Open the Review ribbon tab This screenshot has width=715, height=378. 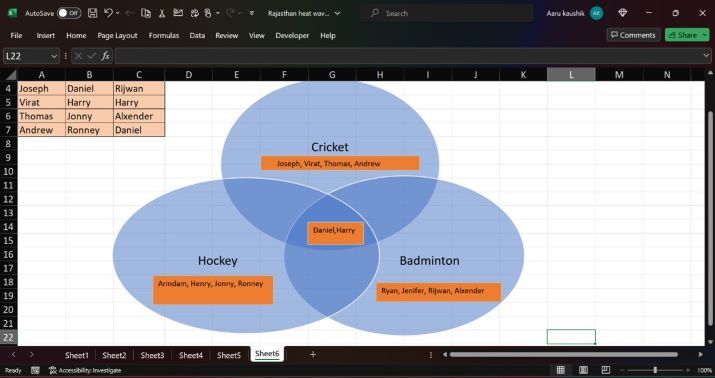tap(227, 35)
